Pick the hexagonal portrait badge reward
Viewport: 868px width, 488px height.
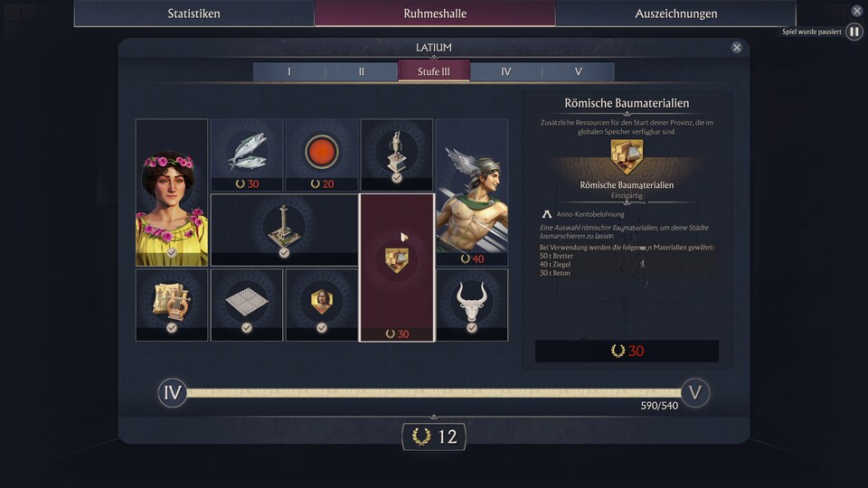click(322, 305)
